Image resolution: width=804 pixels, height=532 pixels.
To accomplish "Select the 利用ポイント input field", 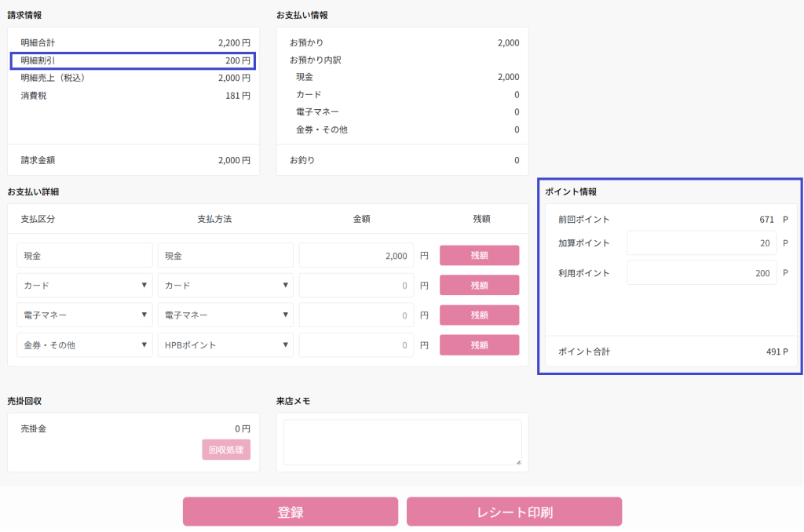I will [x=701, y=273].
